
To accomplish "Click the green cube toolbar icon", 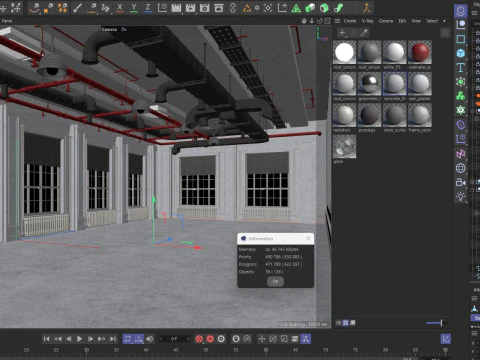I will 324,8.
